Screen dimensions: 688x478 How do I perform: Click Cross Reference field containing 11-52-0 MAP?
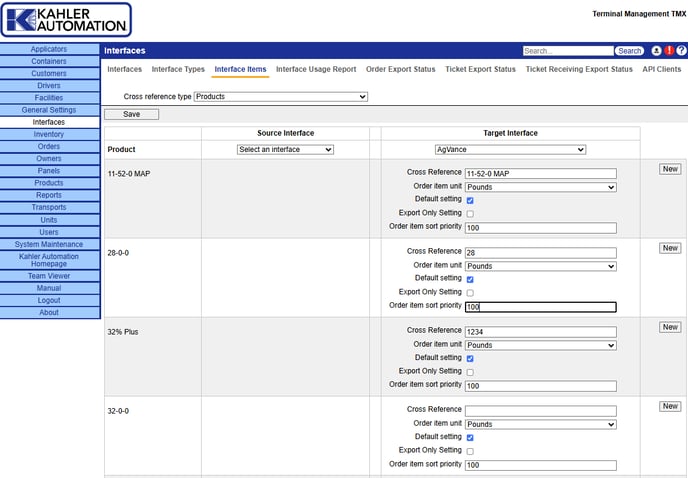tap(541, 173)
